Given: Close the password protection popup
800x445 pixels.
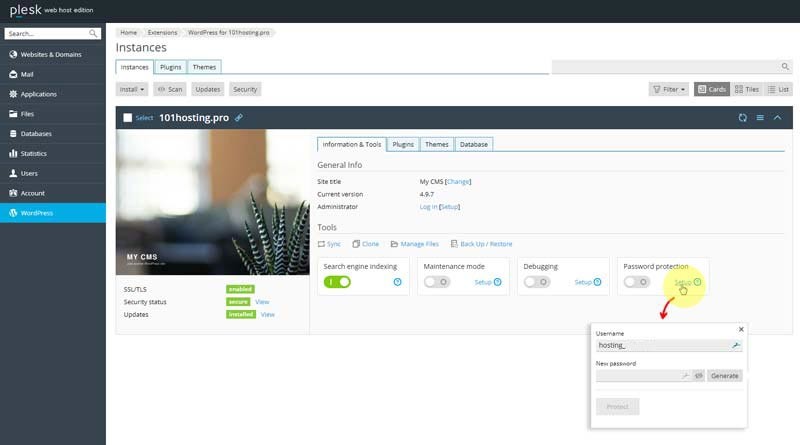Looking at the screenshot, I should 741,330.
